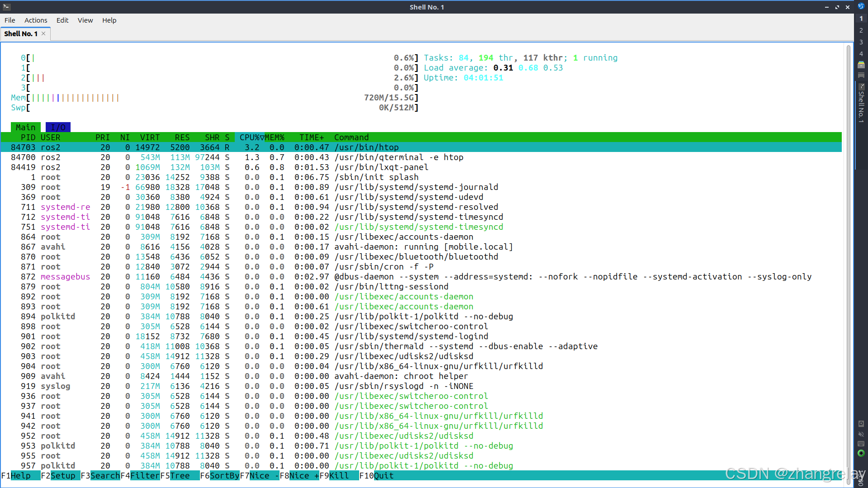Close the Shell No. 1 tab

pyautogui.click(x=43, y=33)
